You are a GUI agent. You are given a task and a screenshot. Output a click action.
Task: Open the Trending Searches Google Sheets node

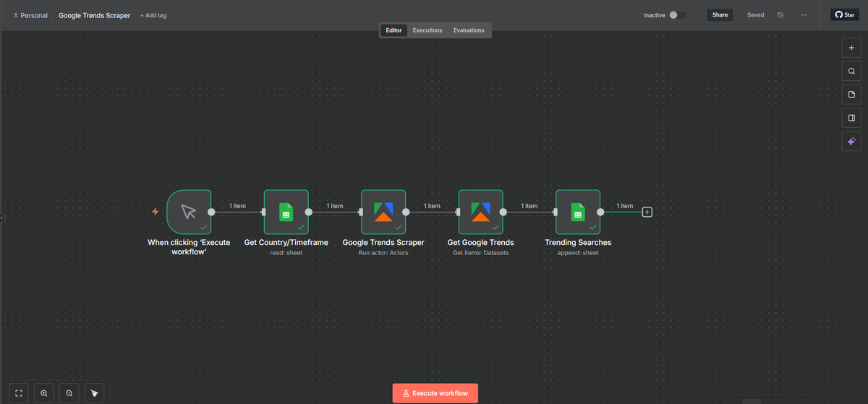578,212
